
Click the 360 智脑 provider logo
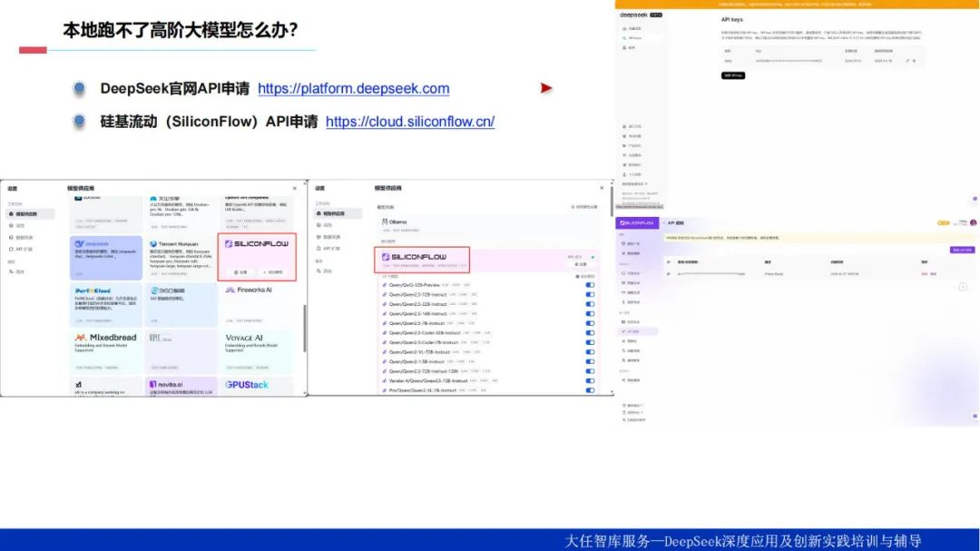tap(166, 290)
